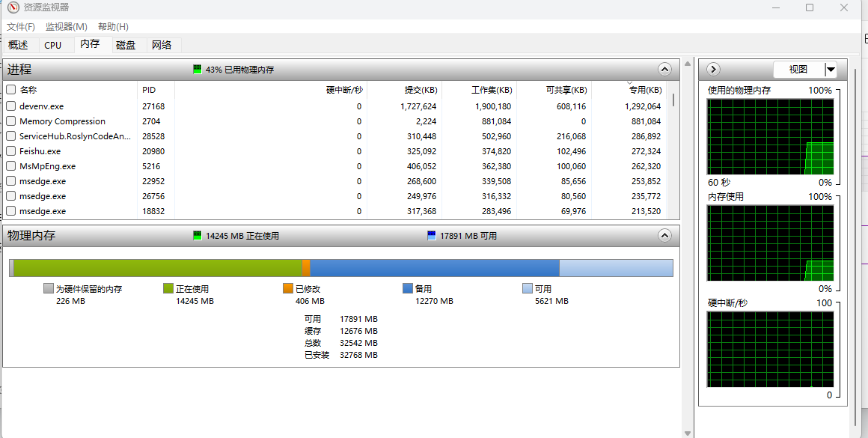The image size is (868, 438).
Task: Sort by 专用(KB) column header
Action: pos(644,90)
